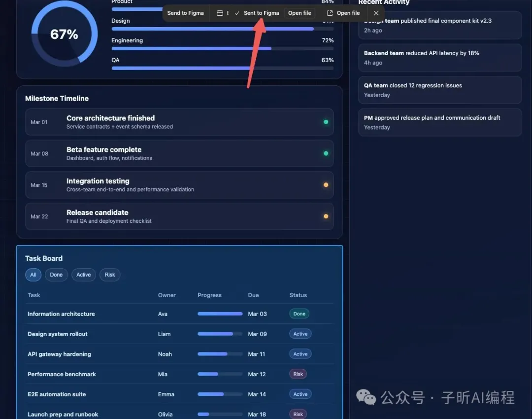Screen dimensions: 532x419
Task: Click the green status dot for Beta feature
Action: [x=326, y=153]
